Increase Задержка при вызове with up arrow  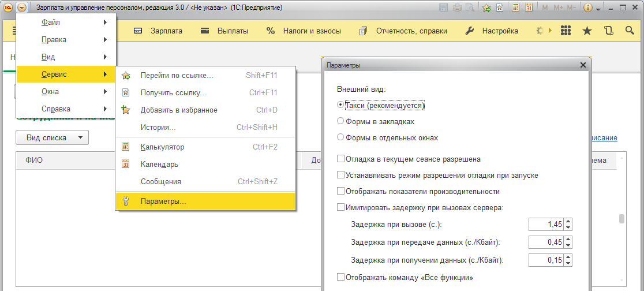click(568, 221)
